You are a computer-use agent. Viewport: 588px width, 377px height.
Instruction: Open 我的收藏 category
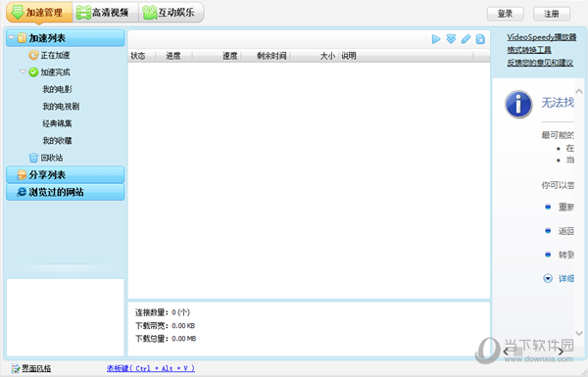pyautogui.click(x=57, y=141)
